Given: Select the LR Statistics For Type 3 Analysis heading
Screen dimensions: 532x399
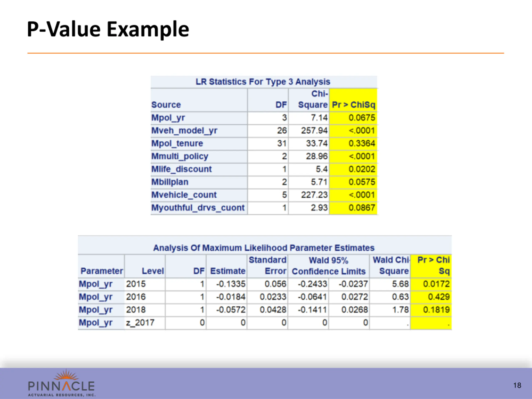Looking at the screenshot, I should point(263,82).
